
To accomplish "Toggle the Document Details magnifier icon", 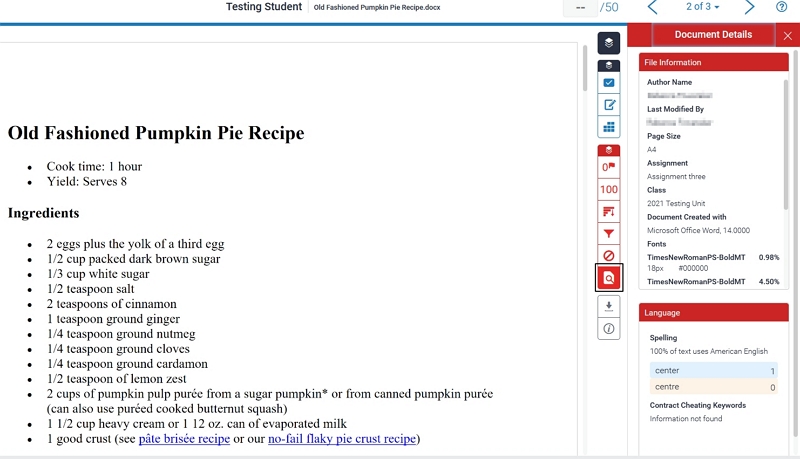I will [609, 278].
